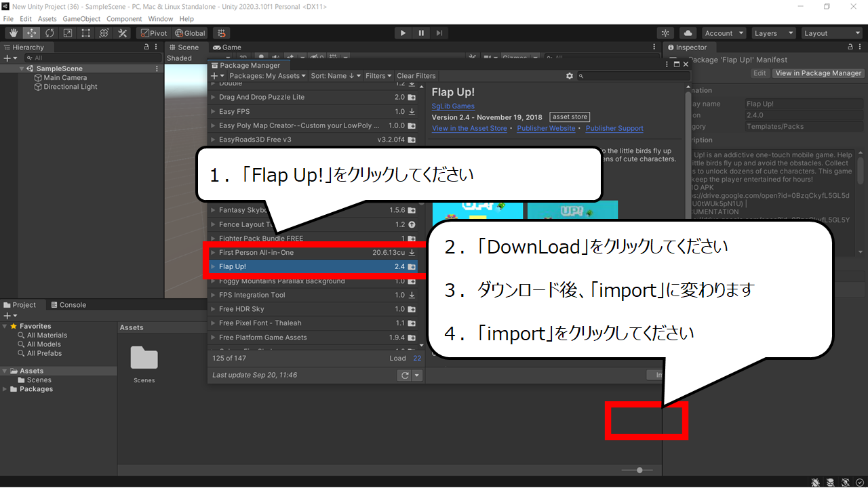Screen dimensions: 868x488
Task: Open the Publisher Support link
Action: pyautogui.click(x=614, y=128)
